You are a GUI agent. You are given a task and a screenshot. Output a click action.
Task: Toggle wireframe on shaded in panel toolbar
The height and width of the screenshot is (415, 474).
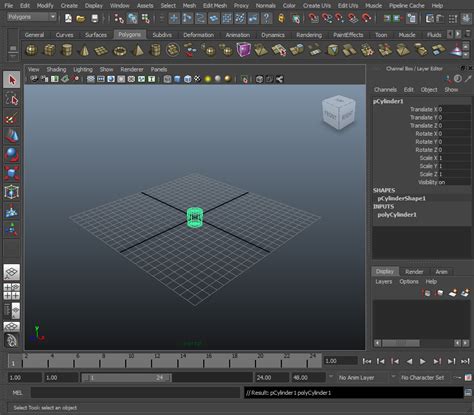click(x=187, y=79)
